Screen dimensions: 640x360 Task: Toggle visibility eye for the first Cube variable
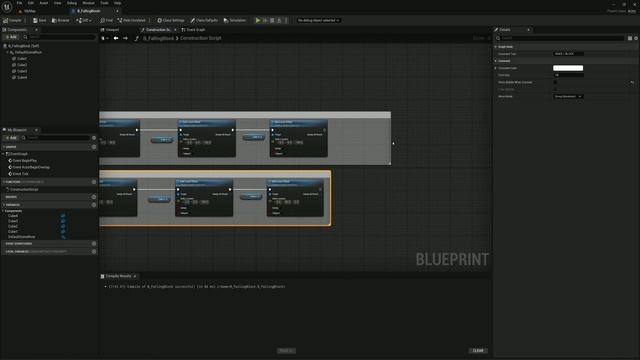(x=63, y=216)
